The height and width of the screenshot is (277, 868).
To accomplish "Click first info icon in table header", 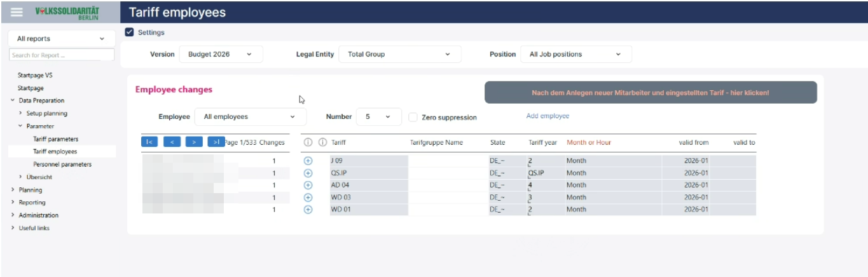I will 308,142.
